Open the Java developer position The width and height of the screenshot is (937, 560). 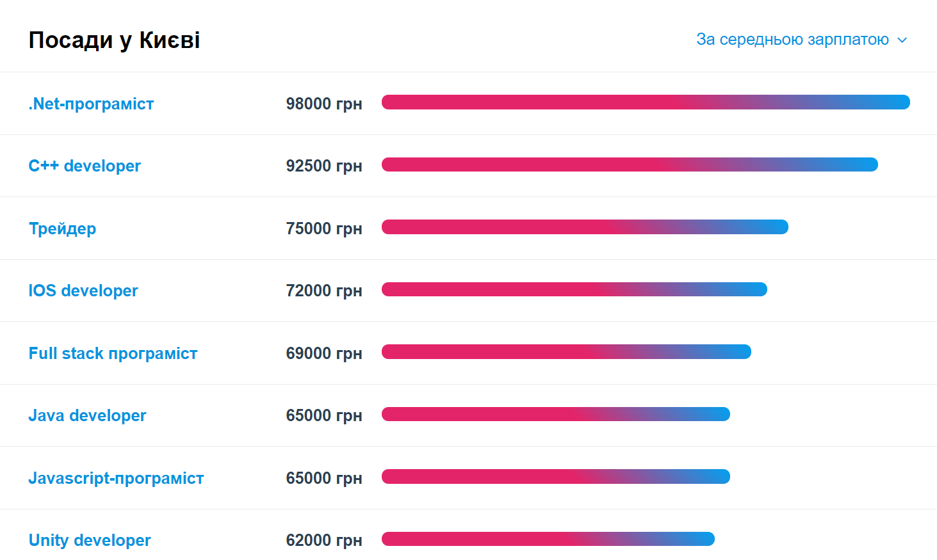click(87, 415)
